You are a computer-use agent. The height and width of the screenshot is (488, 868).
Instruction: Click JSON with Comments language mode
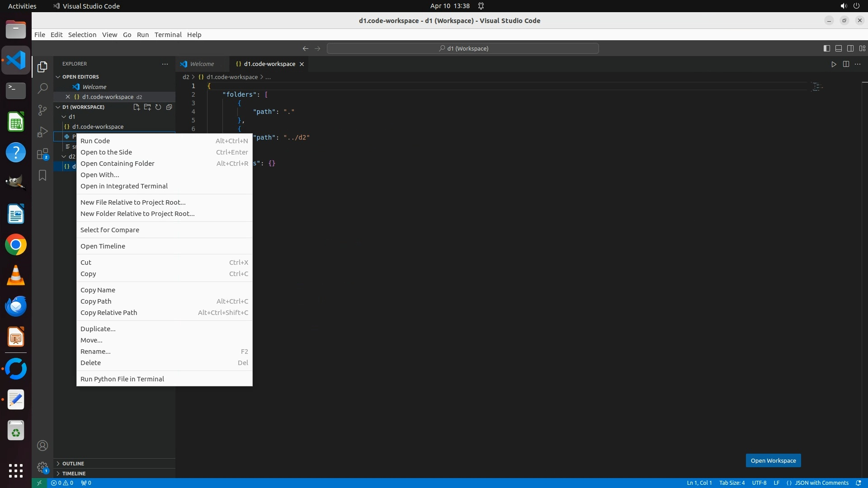pyautogui.click(x=821, y=483)
